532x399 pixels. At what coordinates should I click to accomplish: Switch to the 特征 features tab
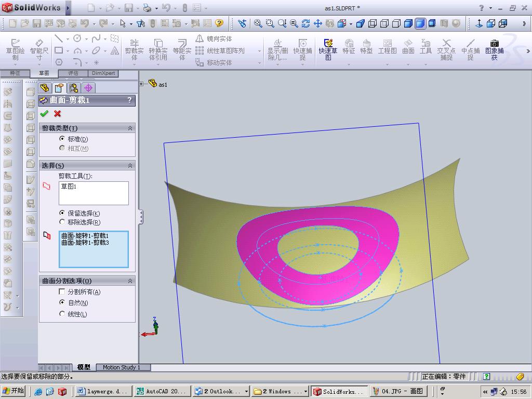15,73
